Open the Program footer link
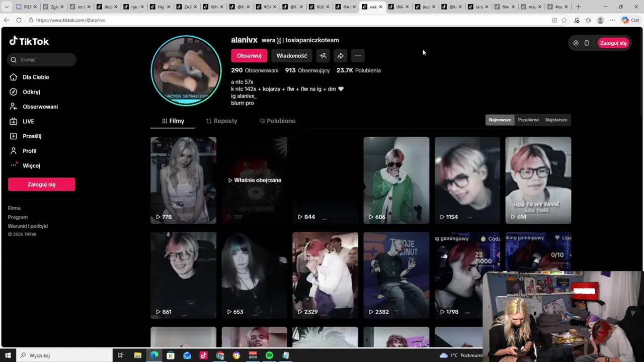This screenshot has width=644, height=362. click(x=18, y=217)
